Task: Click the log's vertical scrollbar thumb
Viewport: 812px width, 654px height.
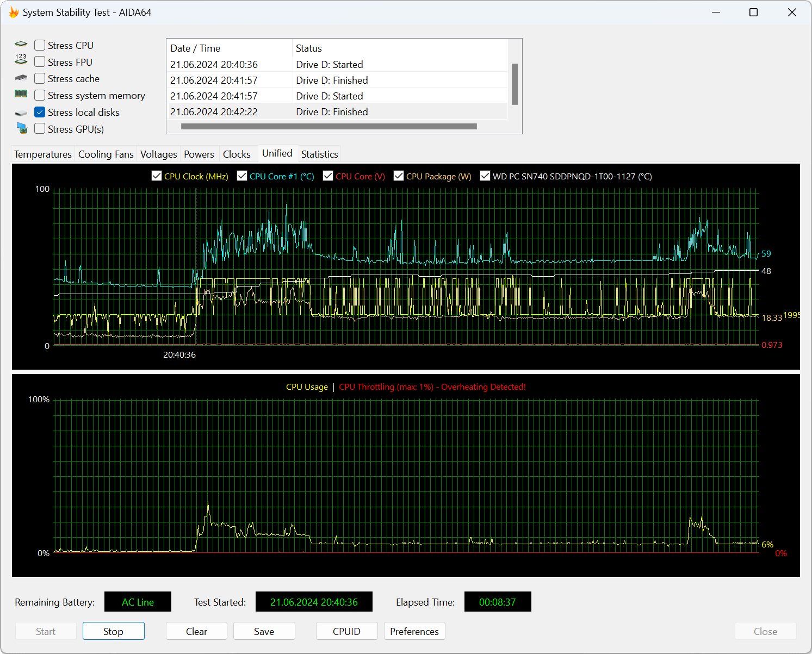Action: [515, 84]
